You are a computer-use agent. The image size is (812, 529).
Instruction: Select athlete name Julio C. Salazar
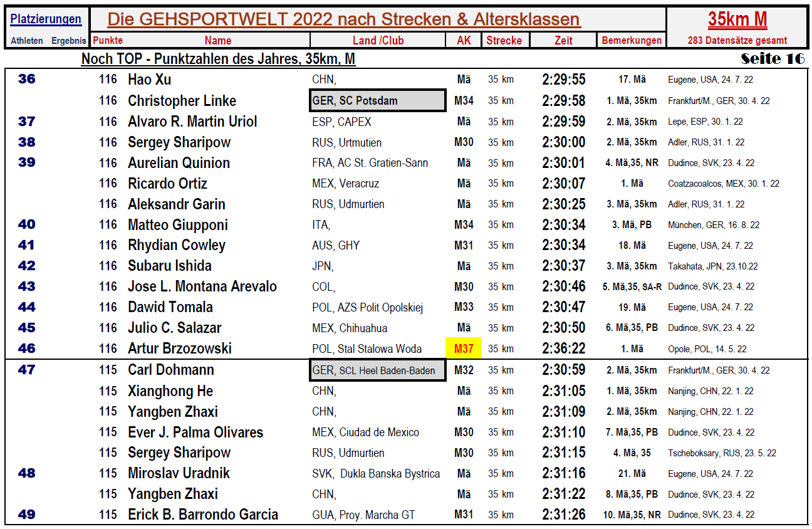pos(175,328)
